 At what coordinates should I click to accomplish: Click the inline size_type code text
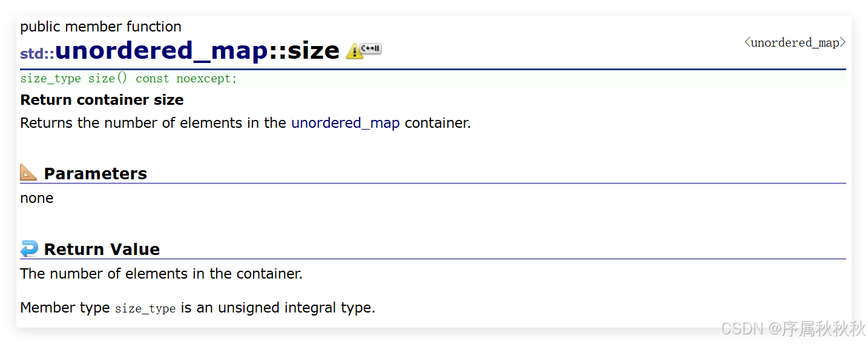145,308
